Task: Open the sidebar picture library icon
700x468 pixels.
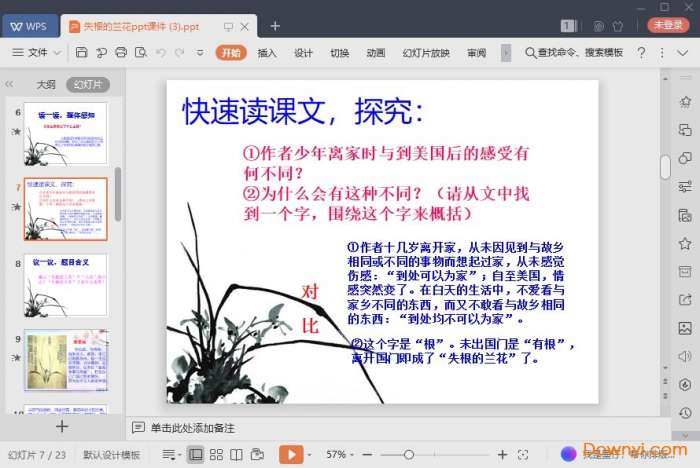Action: point(685,328)
